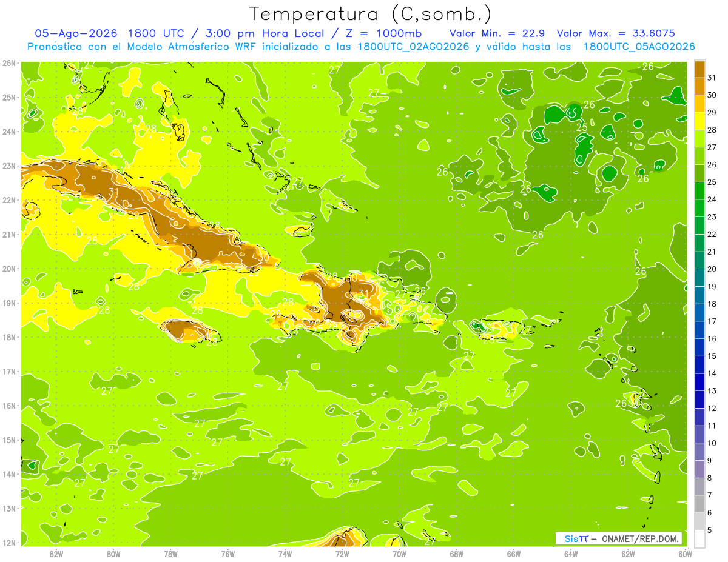Click the color scale label "12"

pyautogui.click(x=712, y=408)
